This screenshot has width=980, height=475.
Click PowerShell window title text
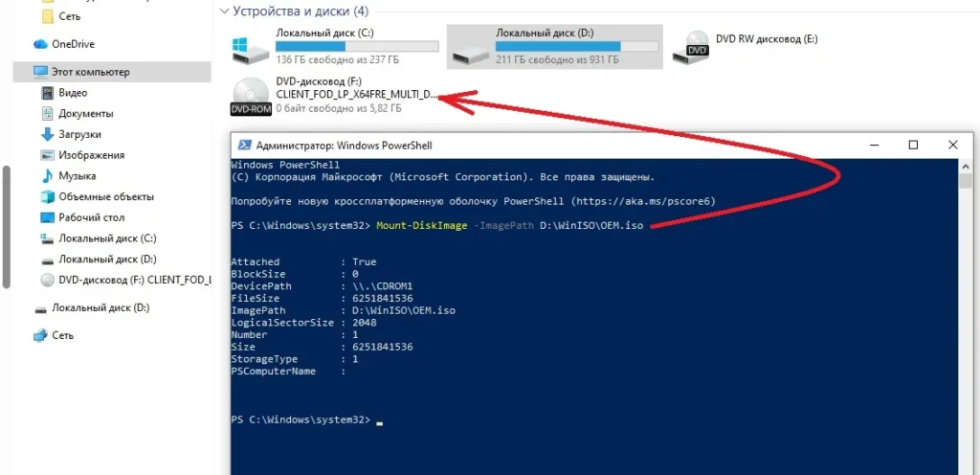[x=344, y=145]
